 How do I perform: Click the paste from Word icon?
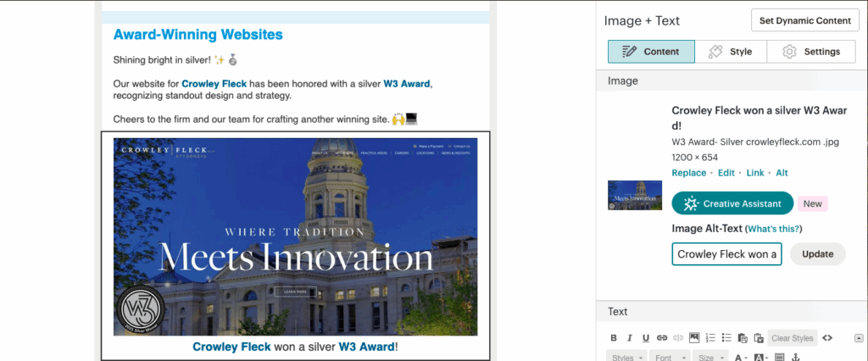click(759, 338)
